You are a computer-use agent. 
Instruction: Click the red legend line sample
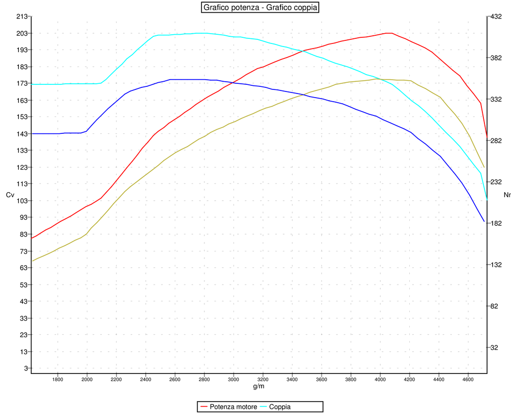pyautogui.click(x=203, y=407)
